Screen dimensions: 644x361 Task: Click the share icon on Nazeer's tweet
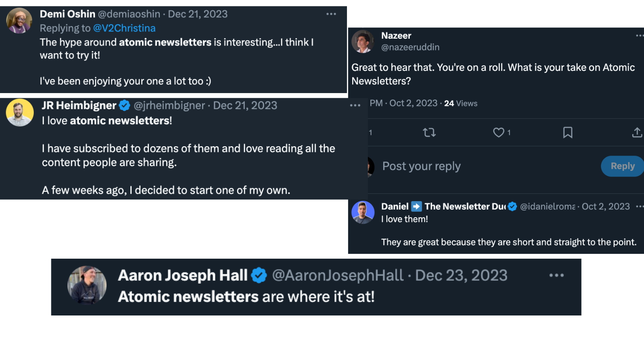pos(637,133)
